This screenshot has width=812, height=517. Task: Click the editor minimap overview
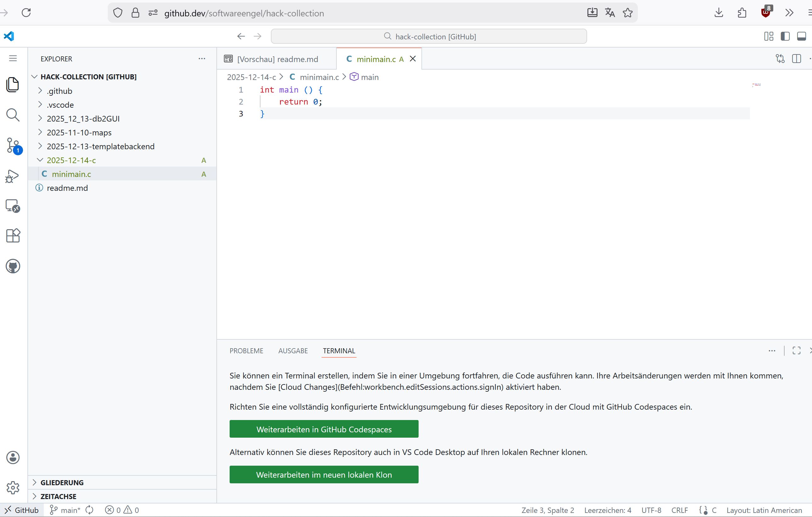point(756,85)
